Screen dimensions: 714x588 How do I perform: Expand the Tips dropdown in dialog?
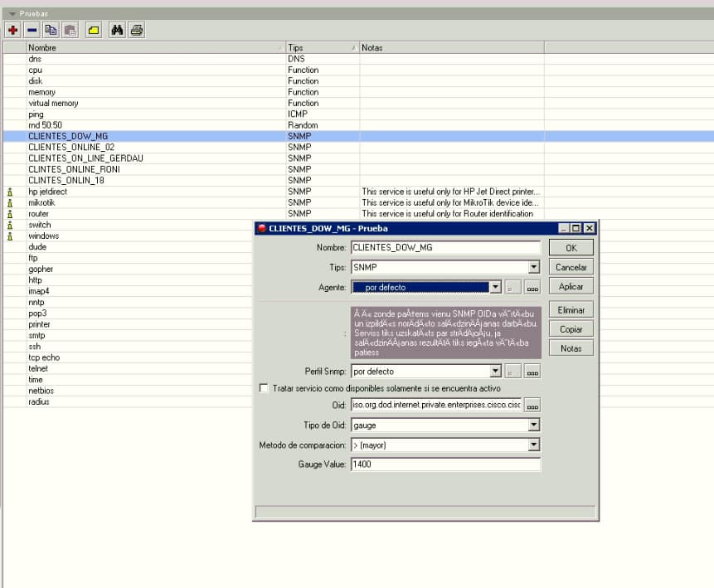coord(533,268)
